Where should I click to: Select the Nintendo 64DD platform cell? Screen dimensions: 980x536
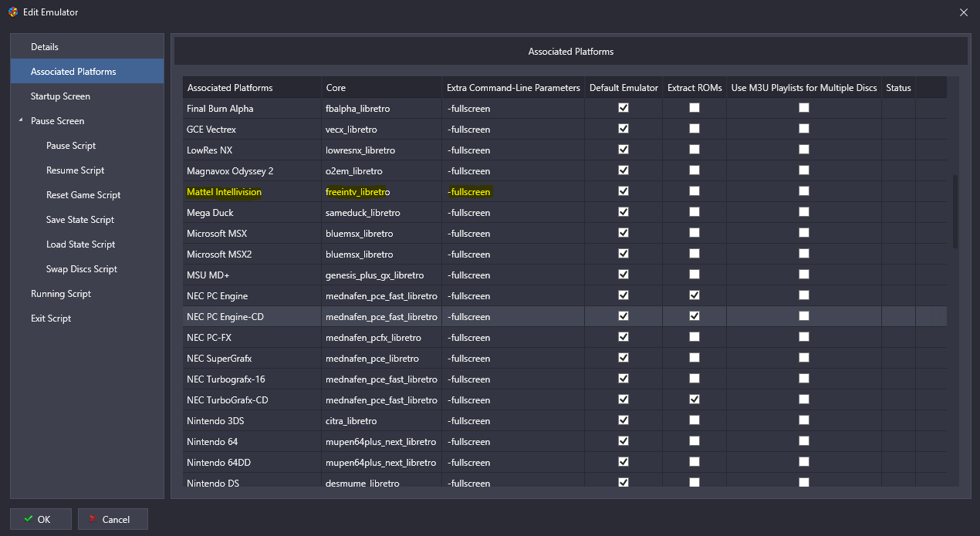pyautogui.click(x=252, y=463)
